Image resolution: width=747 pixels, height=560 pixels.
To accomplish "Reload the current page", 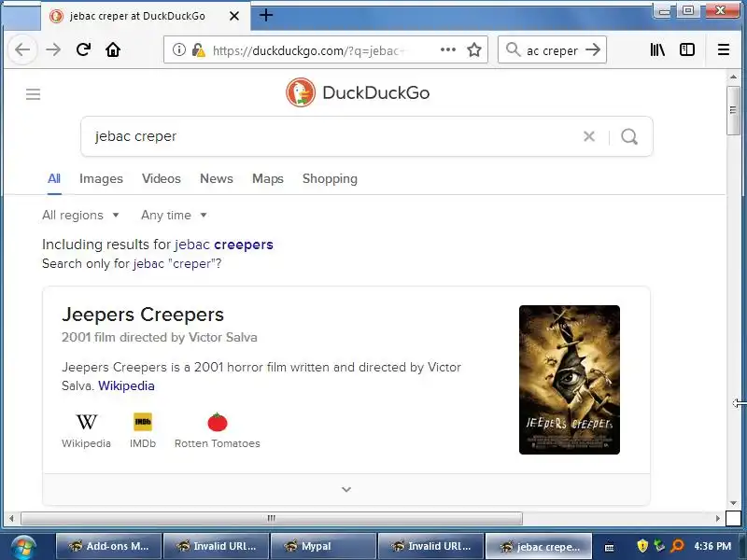I will pos(83,49).
